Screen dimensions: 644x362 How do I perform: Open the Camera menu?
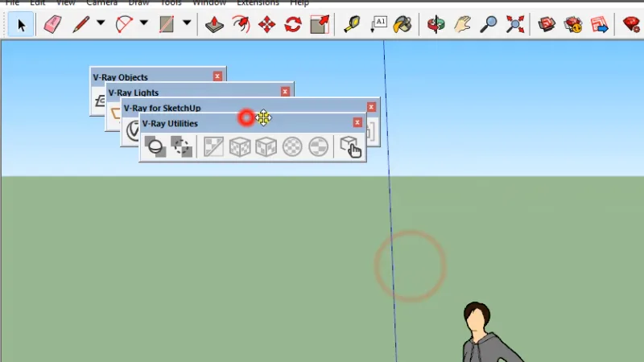102,3
